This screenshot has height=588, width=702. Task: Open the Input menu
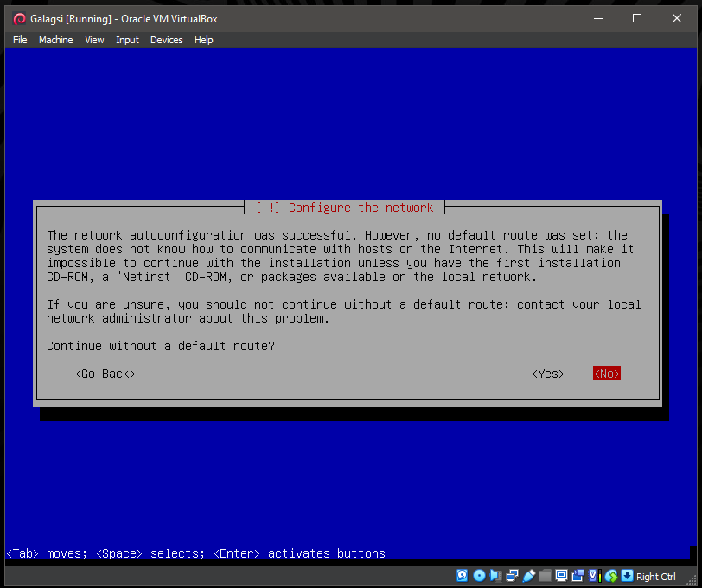click(x=128, y=40)
